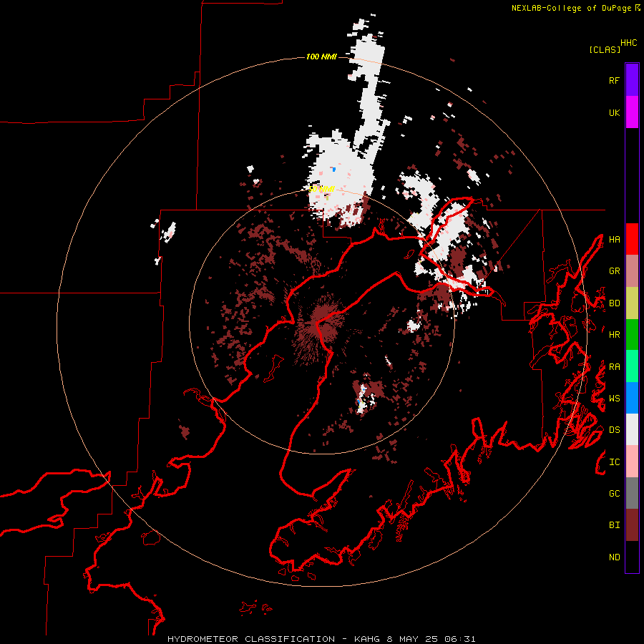Click the BD yellow legend swatch
The image size is (644, 644).
[x=632, y=303]
